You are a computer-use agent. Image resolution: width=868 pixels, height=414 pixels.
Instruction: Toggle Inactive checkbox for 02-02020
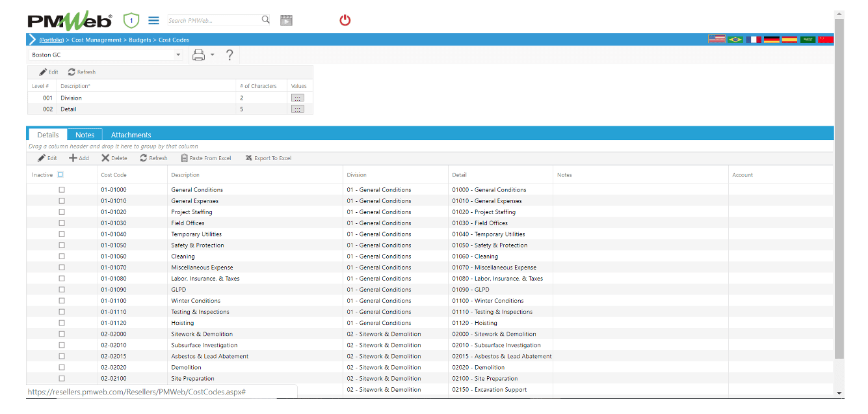(62, 366)
